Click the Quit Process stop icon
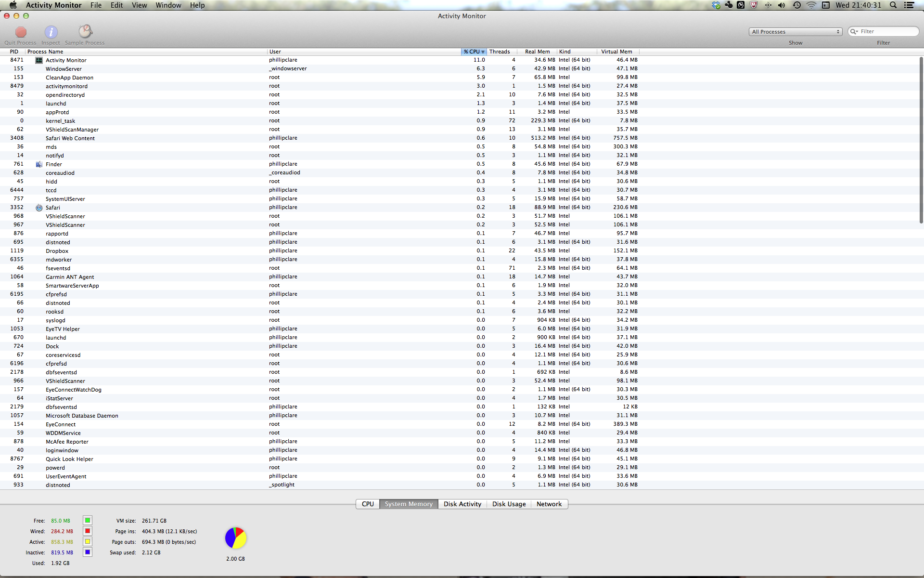Image resolution: width=924 pixels, height=578 pixels. tap(21, 32)
